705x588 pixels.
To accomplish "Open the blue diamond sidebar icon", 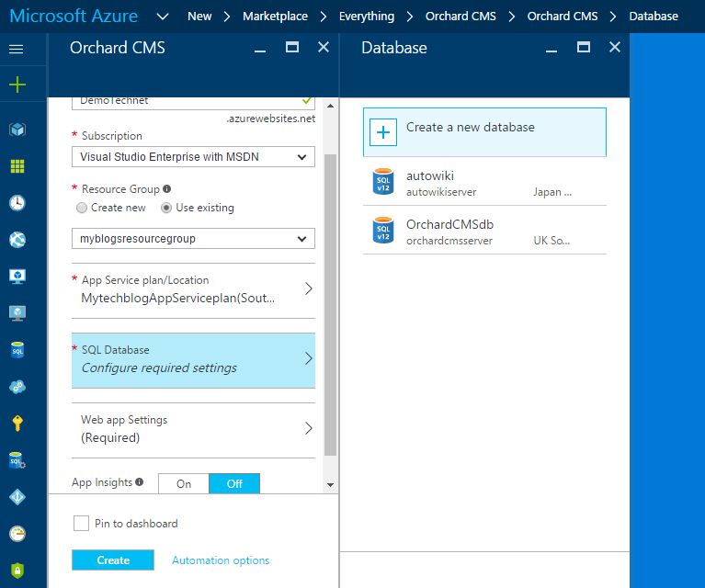I will (x=17, y=497).
